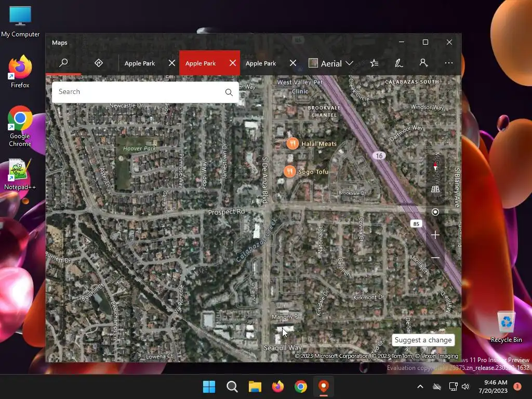This screenshot has height=399, width=532.
Task: Click the Prospect Rd street label
Action: click(x=227, y=212)
